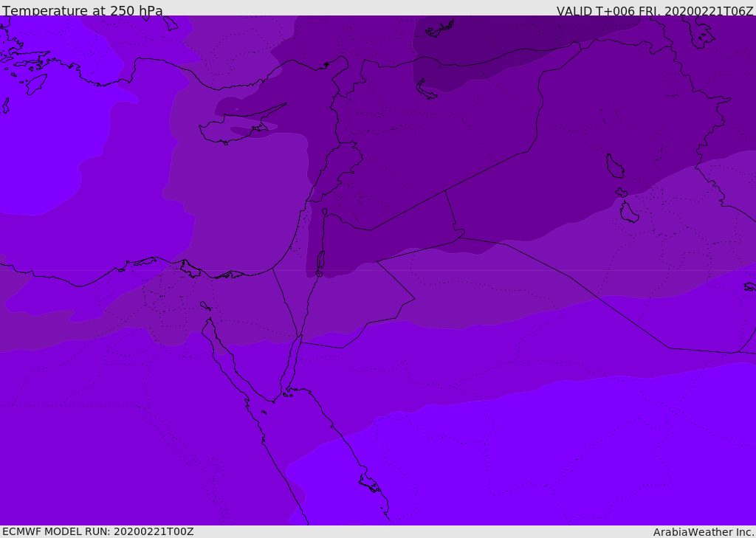Click the 'Temperature at 250 hPa' title
Image resolution: width=756 pixels, height=538 pixels.
click(82, 11)
